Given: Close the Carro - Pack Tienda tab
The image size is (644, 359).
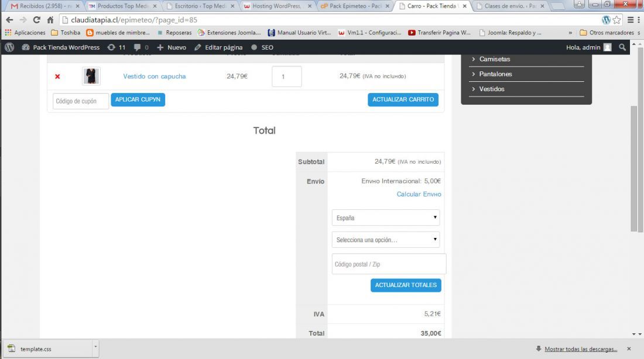Looking at the screenshot, I should point(464,6).
